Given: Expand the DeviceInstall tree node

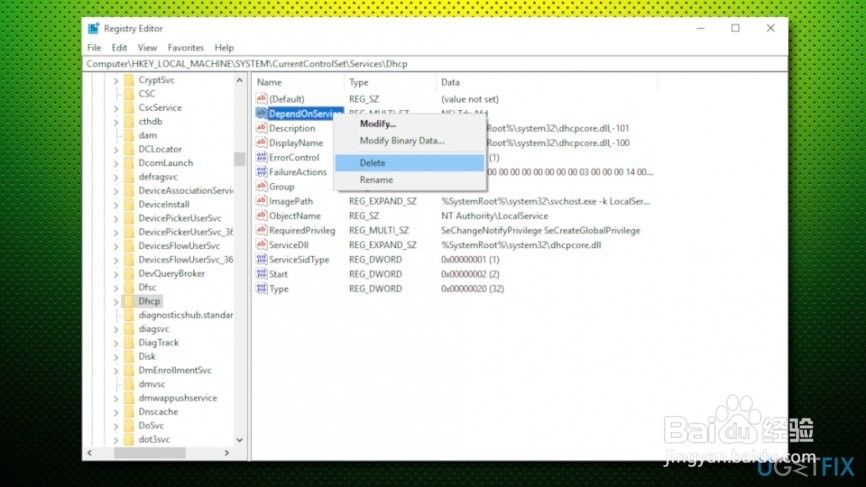Looking at the screenshot, I should 116,205.
